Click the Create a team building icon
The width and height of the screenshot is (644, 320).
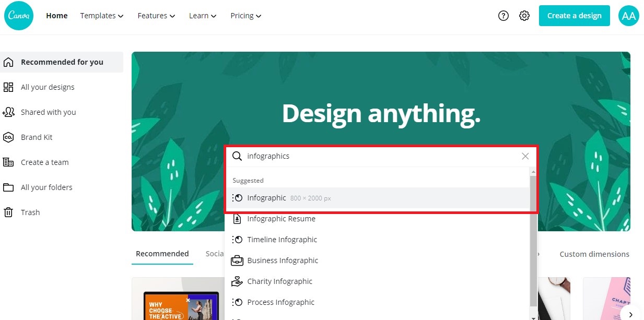pos(9,162)
